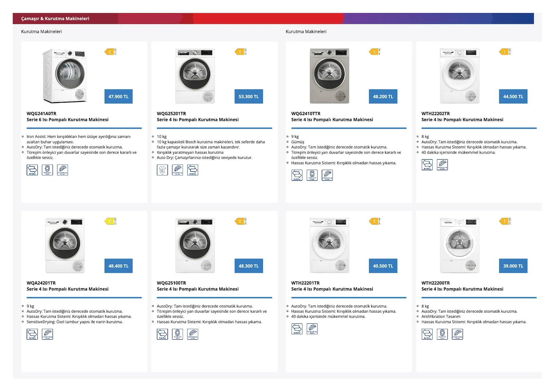Screen dimensions: 555x392
Task: Click the SensitiveDrying feather icon under WQG25201TR
Action: (x=178, y=170)
